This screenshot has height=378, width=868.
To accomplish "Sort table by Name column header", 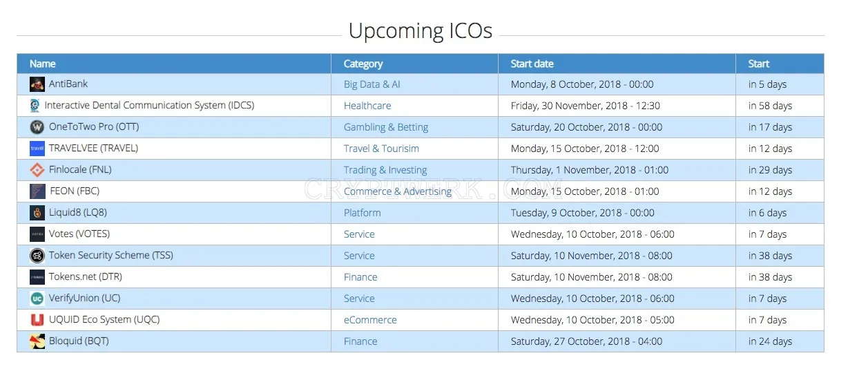I will 42,64.
